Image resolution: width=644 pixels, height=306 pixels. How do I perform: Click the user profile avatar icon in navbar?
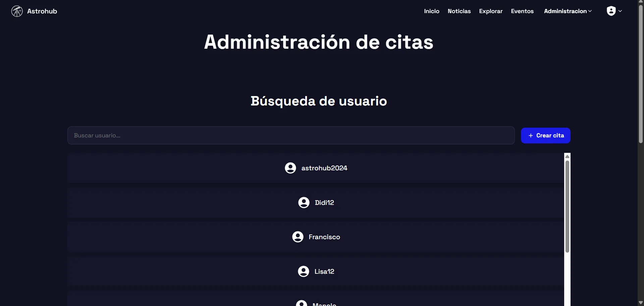point(611,11)
